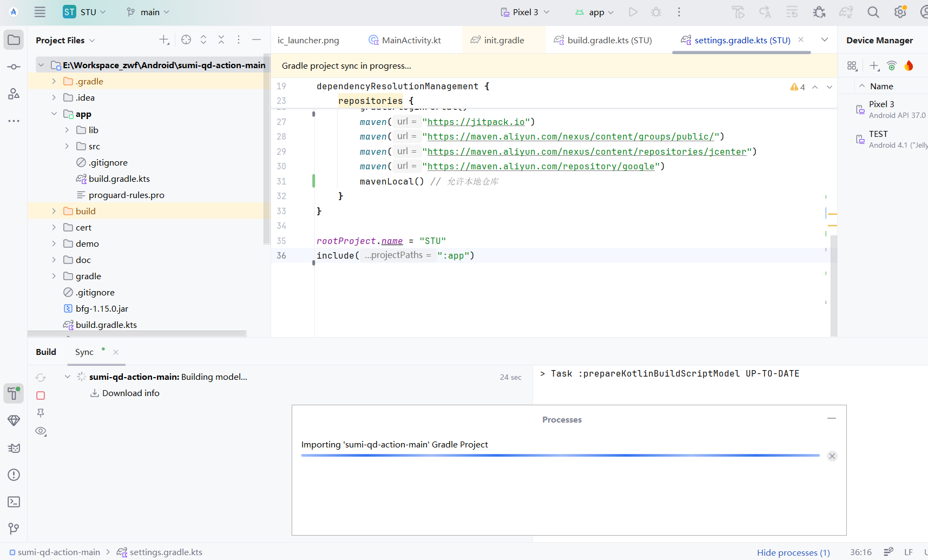Open Firebase device streaming icon
The width and height of the screenshot is (928, 560).
coord(909,66)
